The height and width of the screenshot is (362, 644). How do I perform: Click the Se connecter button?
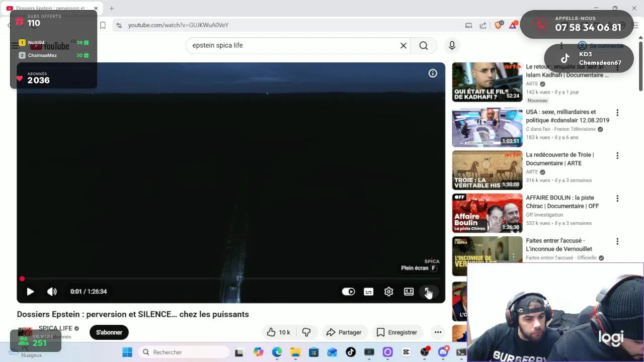601,46
